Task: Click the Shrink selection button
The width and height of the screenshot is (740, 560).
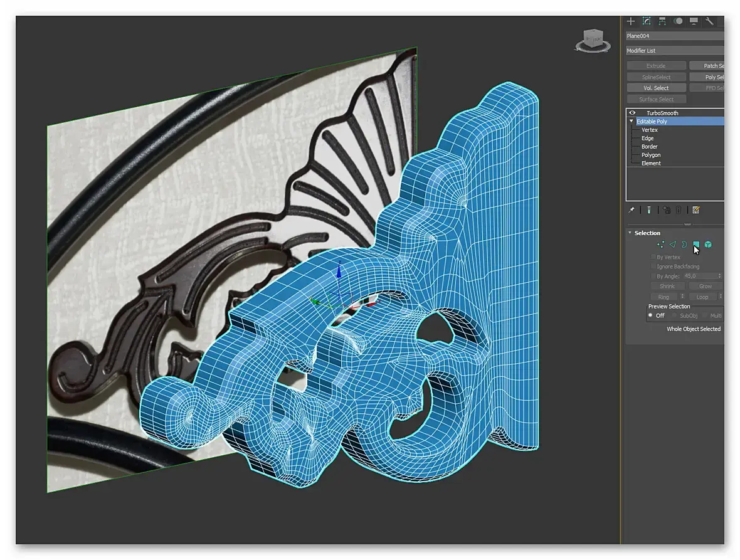Action: (667, 286)
